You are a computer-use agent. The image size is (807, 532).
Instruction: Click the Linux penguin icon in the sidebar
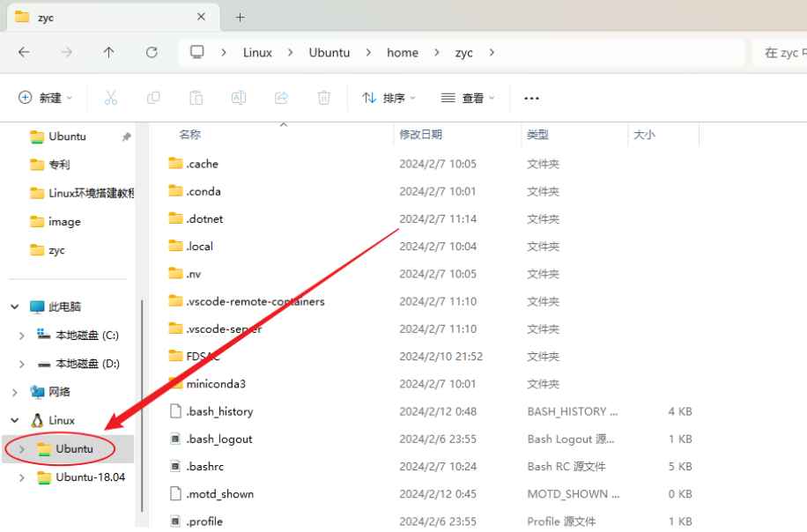tap(36, 420)
